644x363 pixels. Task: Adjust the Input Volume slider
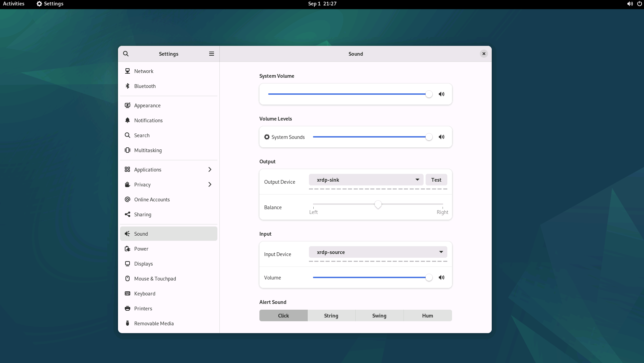pyautogui.click(x=373, y=277)
